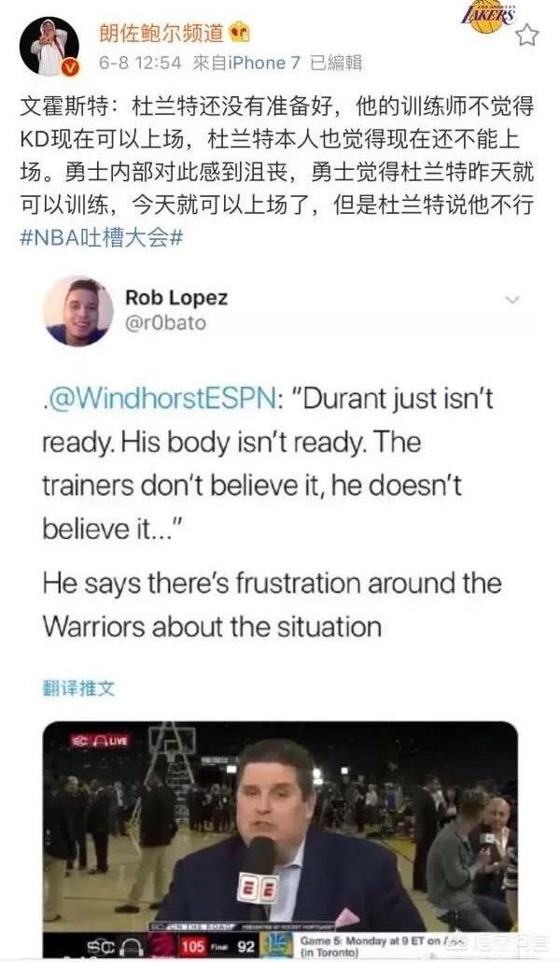Viewport: 560px width, 962px height.
Task: Open Rob Lopez's profile picture
Action: pyautogui.click(x=77, y=311)
